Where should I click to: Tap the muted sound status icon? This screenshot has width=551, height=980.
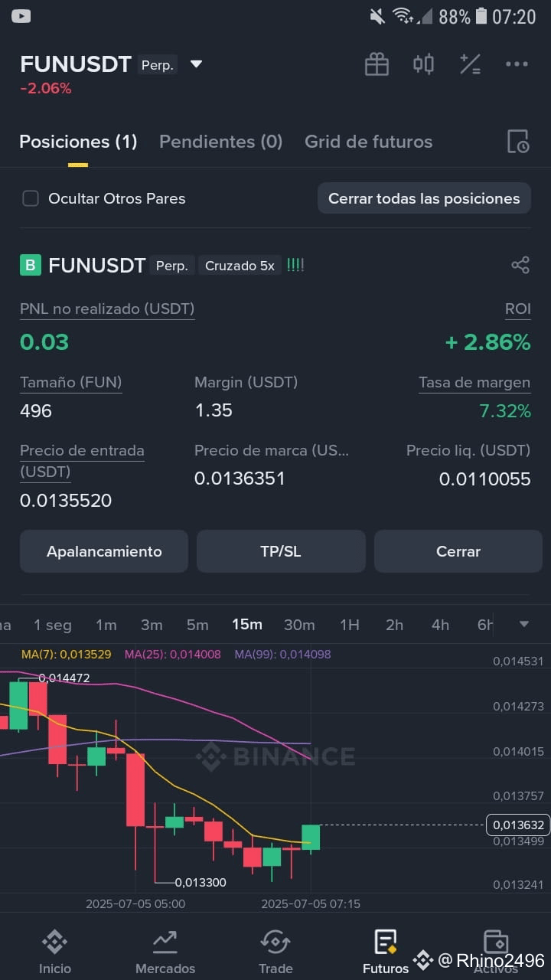point(377,16)
